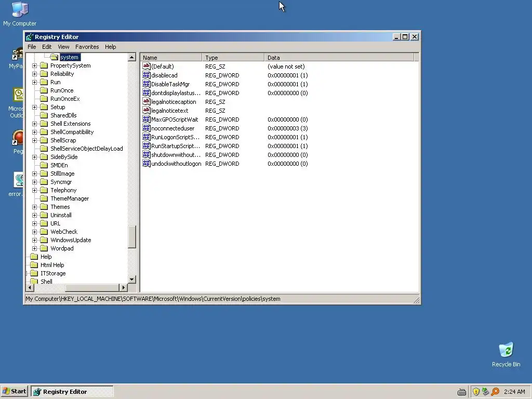Click tree scrollbar up arrow

point(132,57)
